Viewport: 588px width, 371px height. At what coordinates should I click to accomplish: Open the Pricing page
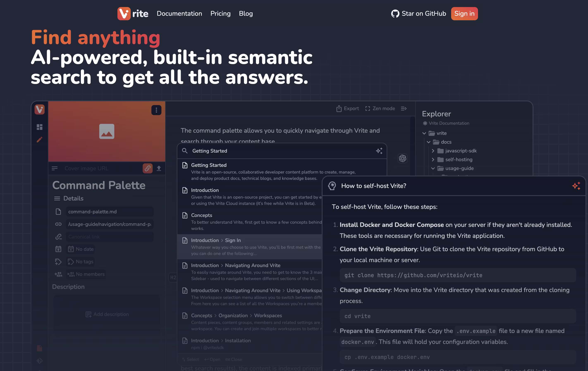pos(220,13)
